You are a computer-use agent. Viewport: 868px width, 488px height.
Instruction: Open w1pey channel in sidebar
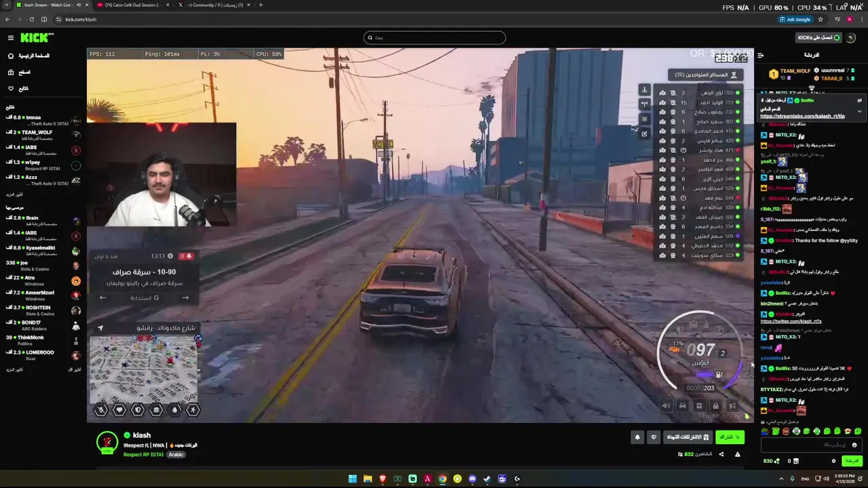point(42,165)
